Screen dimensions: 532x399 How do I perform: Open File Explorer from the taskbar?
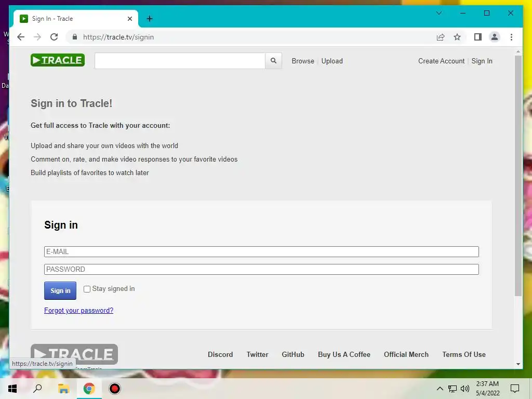pyautogui.click(x=63, y=389)
